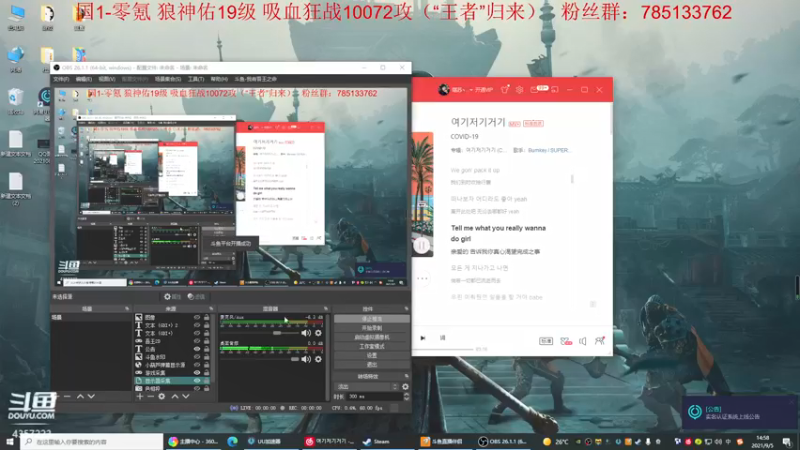Open the 编辑(E) menu in OBS
800x450 pixels.
(84, 79)
